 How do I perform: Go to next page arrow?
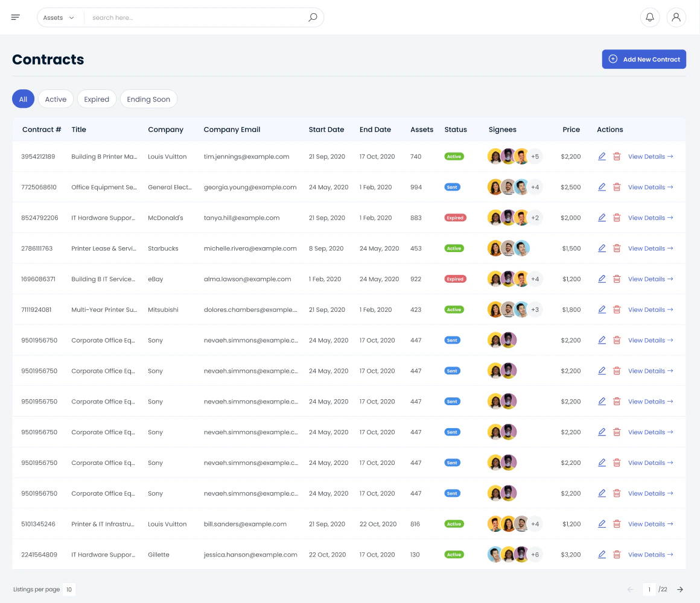[680, 590]
